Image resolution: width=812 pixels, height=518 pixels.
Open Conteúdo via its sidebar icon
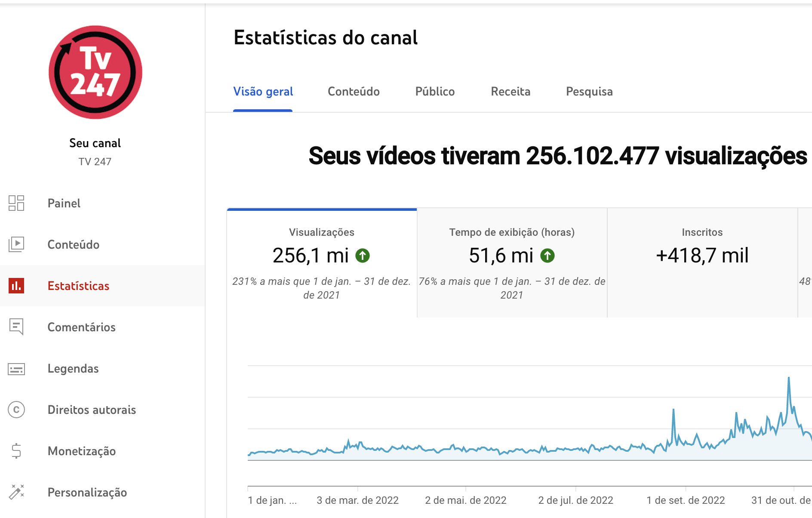(16, 244)
